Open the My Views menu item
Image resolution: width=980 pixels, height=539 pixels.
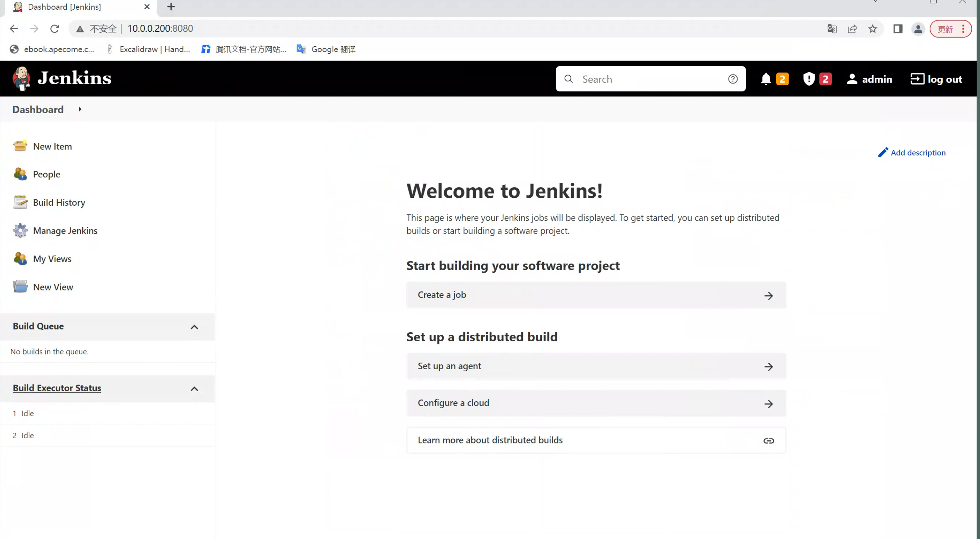coord(52,259)
